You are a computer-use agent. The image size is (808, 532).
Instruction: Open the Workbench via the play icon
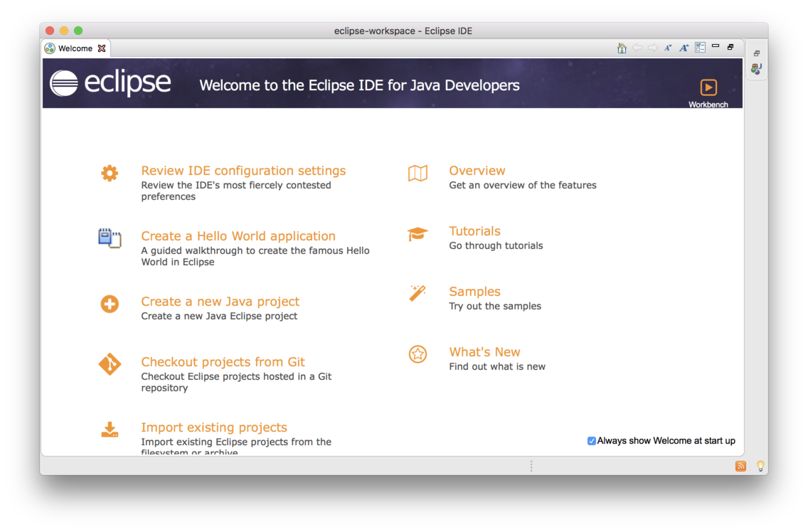click(x=708, y=87)
